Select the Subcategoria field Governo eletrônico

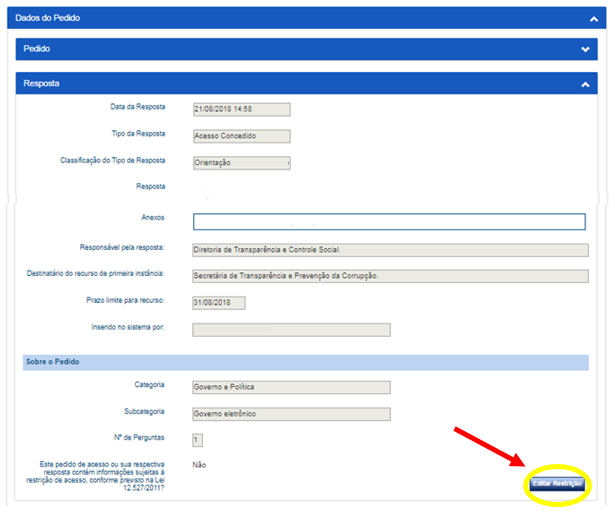(290, 414)
